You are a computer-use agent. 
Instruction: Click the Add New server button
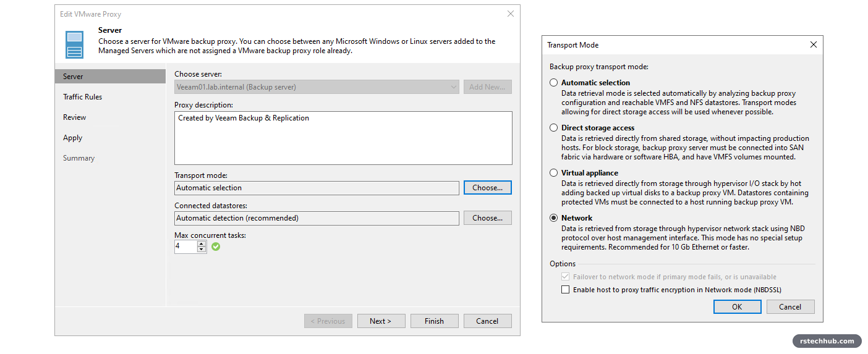point(488,87)
